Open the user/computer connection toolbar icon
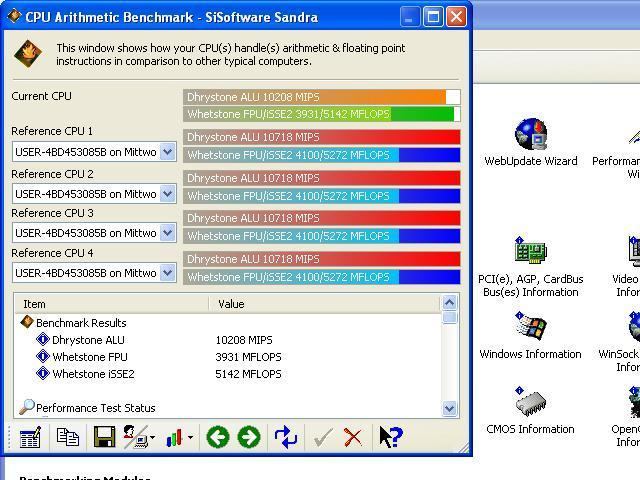The width and height of the screenshot is (640, 480). click(136, 437)
